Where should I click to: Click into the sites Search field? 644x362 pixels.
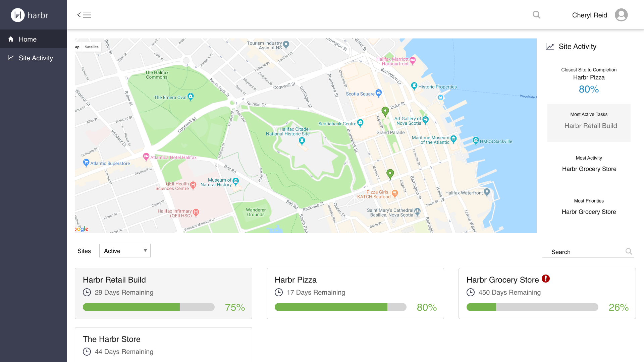[x=588, y=252]
